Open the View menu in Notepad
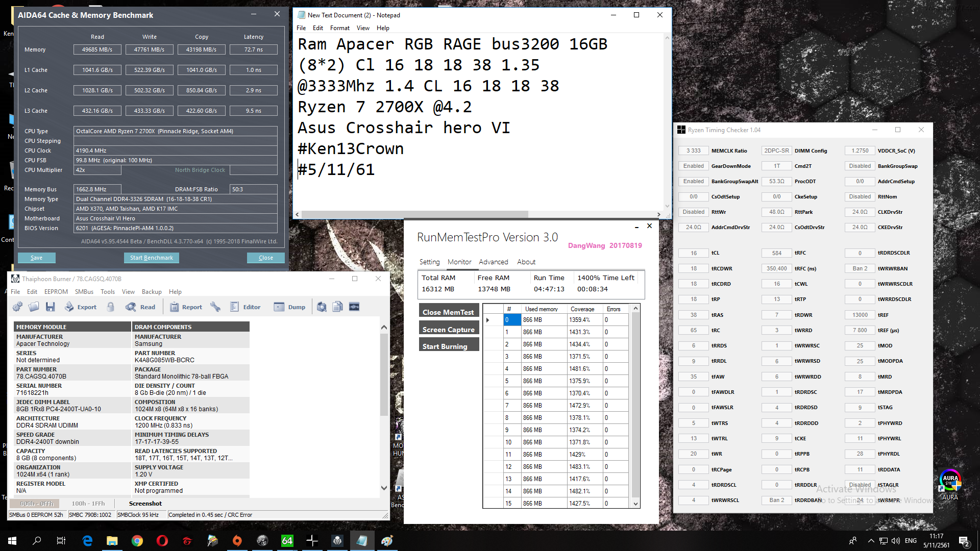The width and height of the screenshot is (980, 551). coord(363,28)
